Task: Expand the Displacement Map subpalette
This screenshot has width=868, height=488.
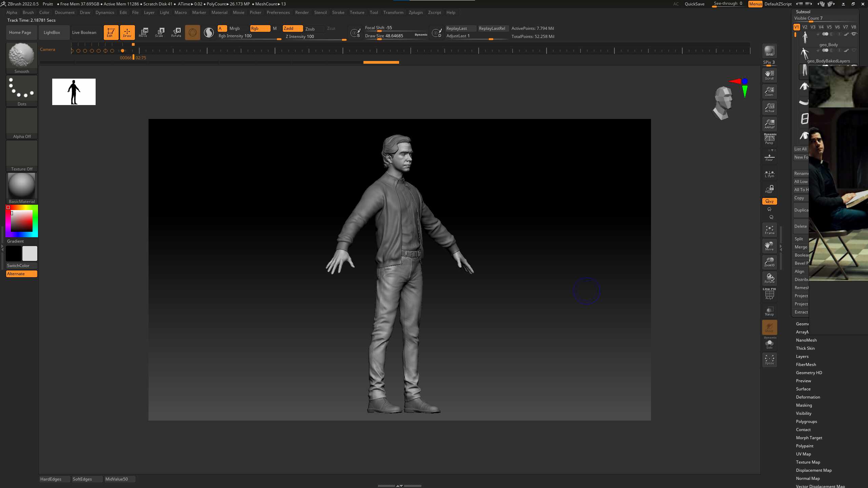Action: tap(813, 470)
